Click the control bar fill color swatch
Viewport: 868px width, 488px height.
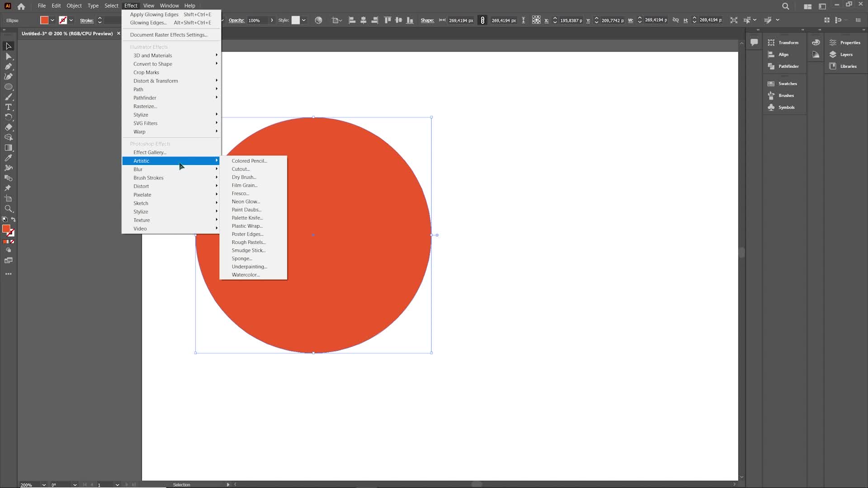coord(44,20)
